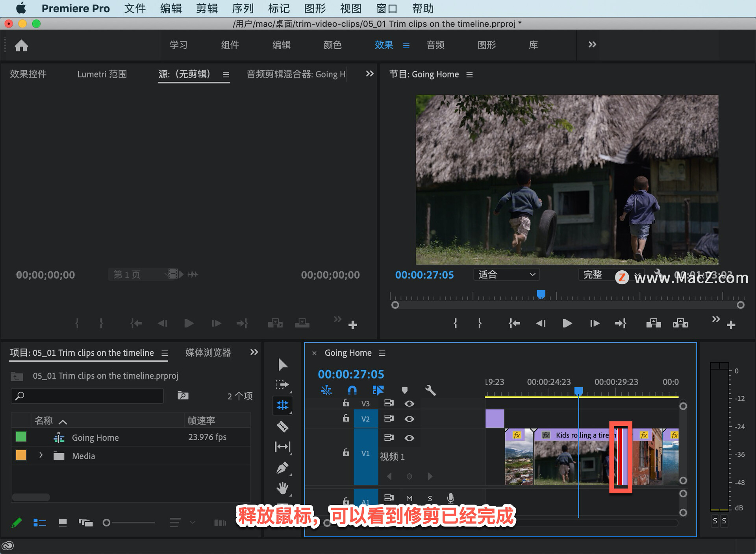Viewport: 756px width, 554px height.
Task: Select the Razor tool
Action: pyautogui.click(x=282, y=426)
